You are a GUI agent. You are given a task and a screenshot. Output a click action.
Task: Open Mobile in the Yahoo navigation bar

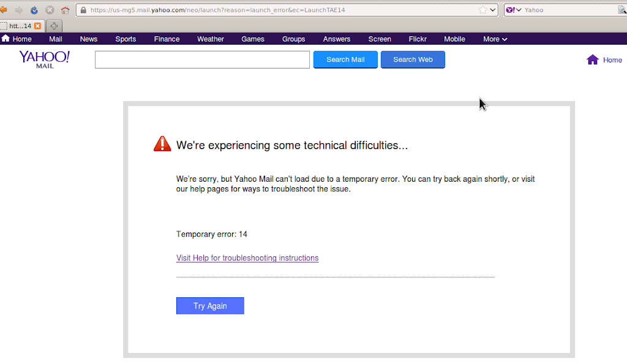pos(455,39)
